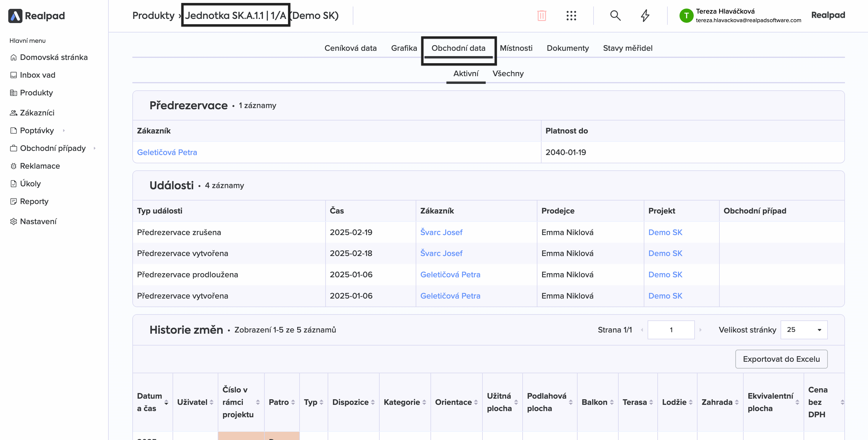Viewport: 868px width, 440px height.
Task: Open the lightning quick actions icon
Action: tap(645, 15)
